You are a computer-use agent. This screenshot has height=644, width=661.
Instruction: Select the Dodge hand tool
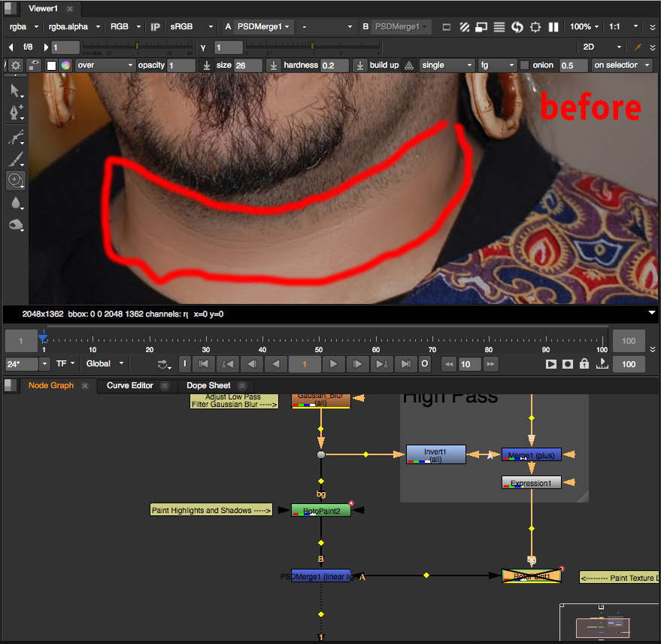(15, 225)
